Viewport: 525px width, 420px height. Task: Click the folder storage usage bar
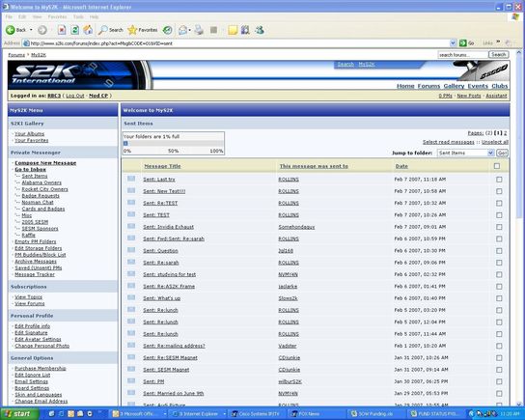click(173, 143)
